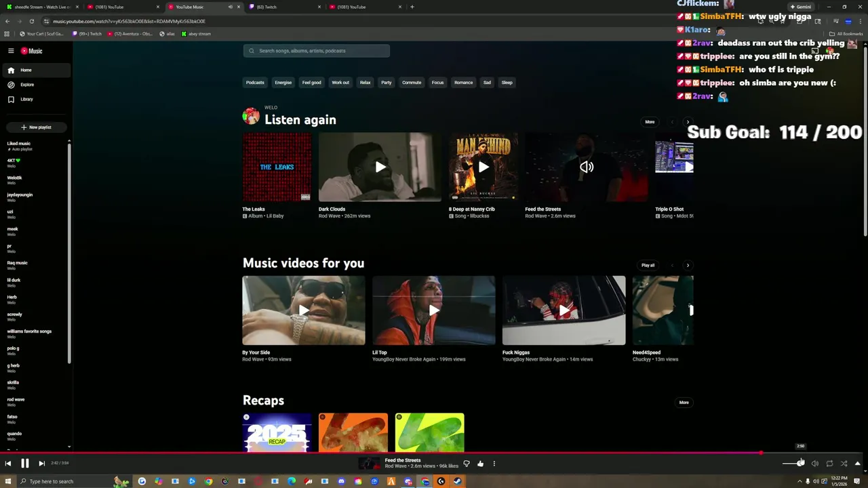Select the Sad mood chip
This screenshot has width=868, height=488.
click(x=487, y=83)
